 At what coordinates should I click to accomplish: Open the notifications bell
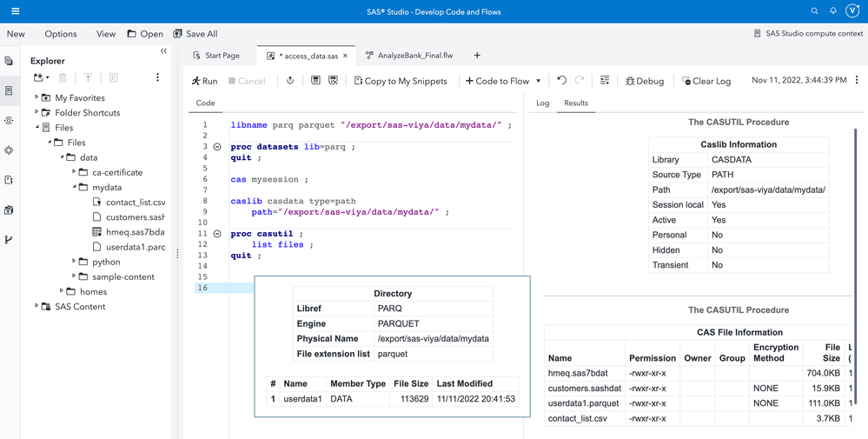click(x=832, y=11)
